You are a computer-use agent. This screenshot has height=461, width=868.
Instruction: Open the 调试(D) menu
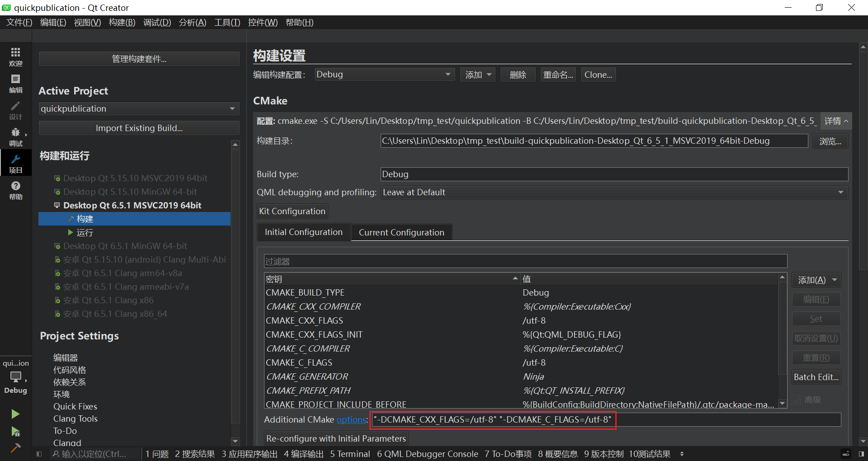point(157,23)
